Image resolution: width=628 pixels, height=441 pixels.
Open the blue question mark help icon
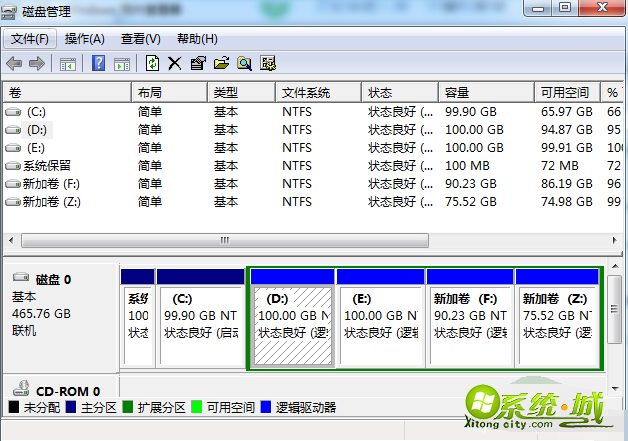[99, 63]
